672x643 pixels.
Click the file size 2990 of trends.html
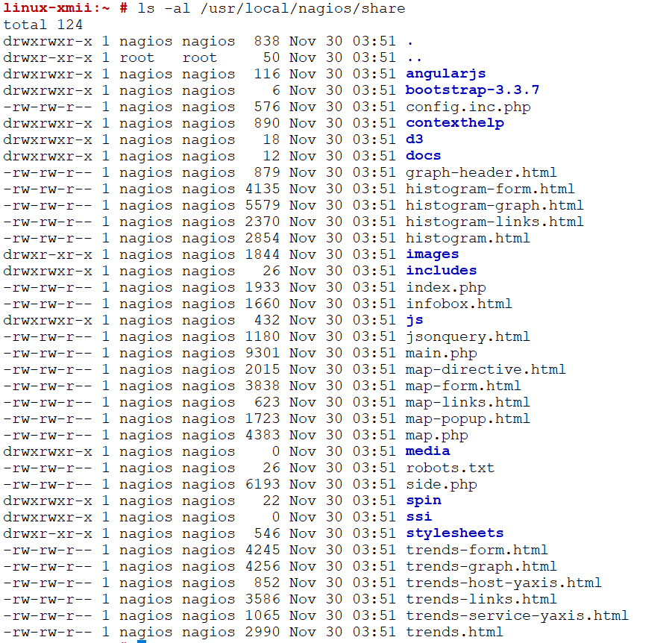263,633
